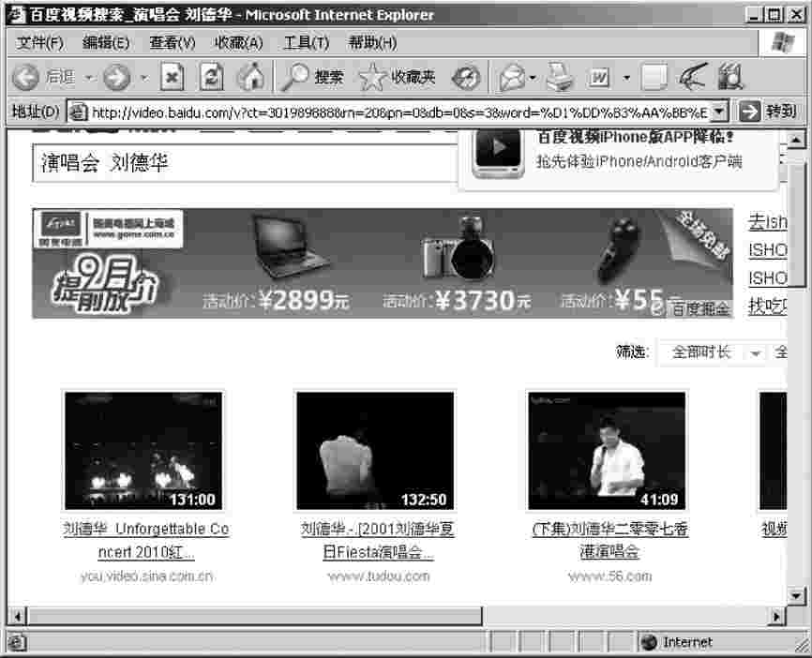Stop loading the page

172,77
